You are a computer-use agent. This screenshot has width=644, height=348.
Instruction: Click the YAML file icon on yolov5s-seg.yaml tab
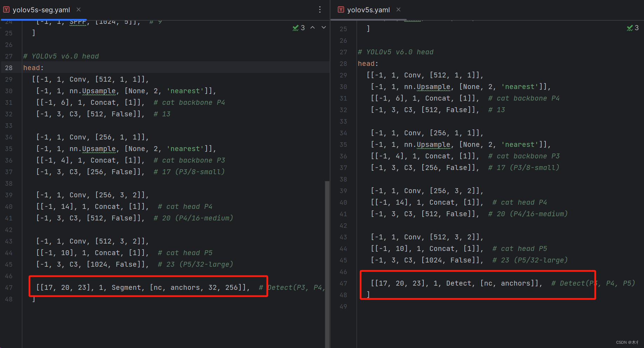coord(6,9)
